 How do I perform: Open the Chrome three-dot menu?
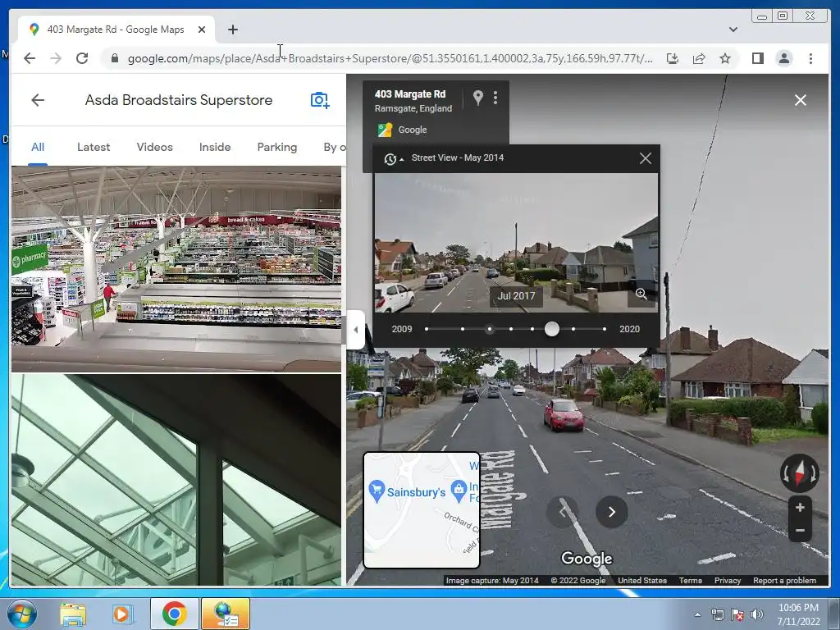click(810, 58)
